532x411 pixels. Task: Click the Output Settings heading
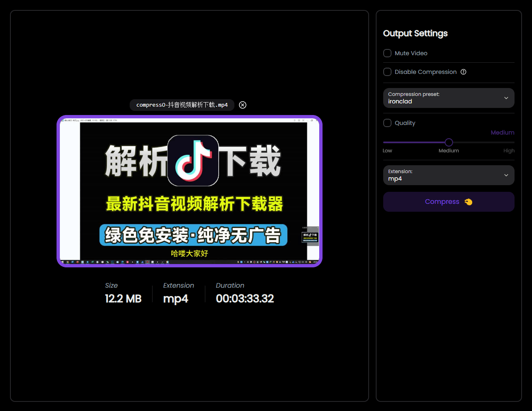(415, 33)
